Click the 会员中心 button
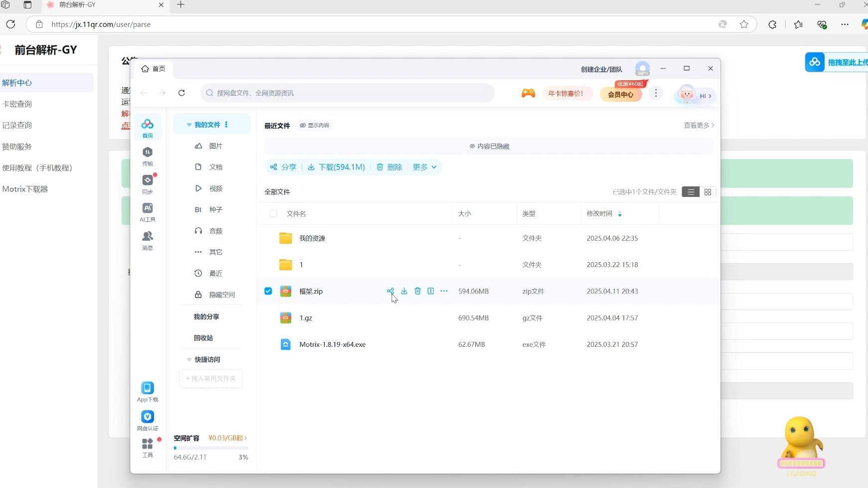This screenshot has height=488, width=868. tap(621, 94)
